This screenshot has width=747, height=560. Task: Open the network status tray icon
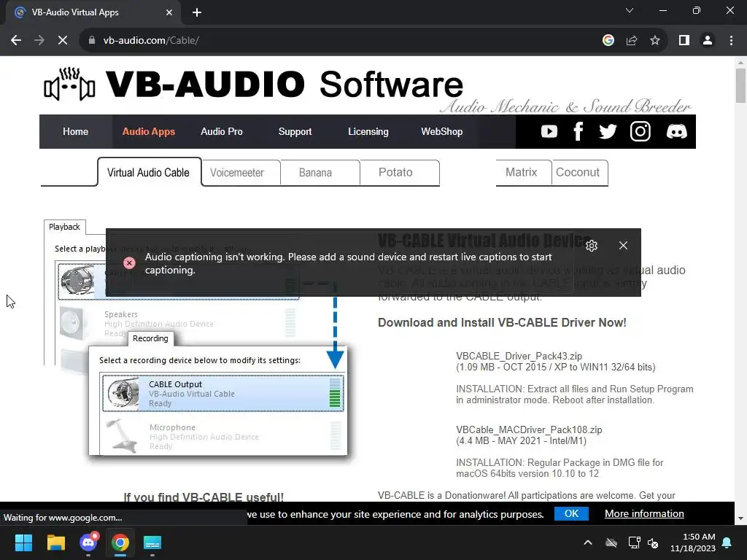[x=634, y=542]
